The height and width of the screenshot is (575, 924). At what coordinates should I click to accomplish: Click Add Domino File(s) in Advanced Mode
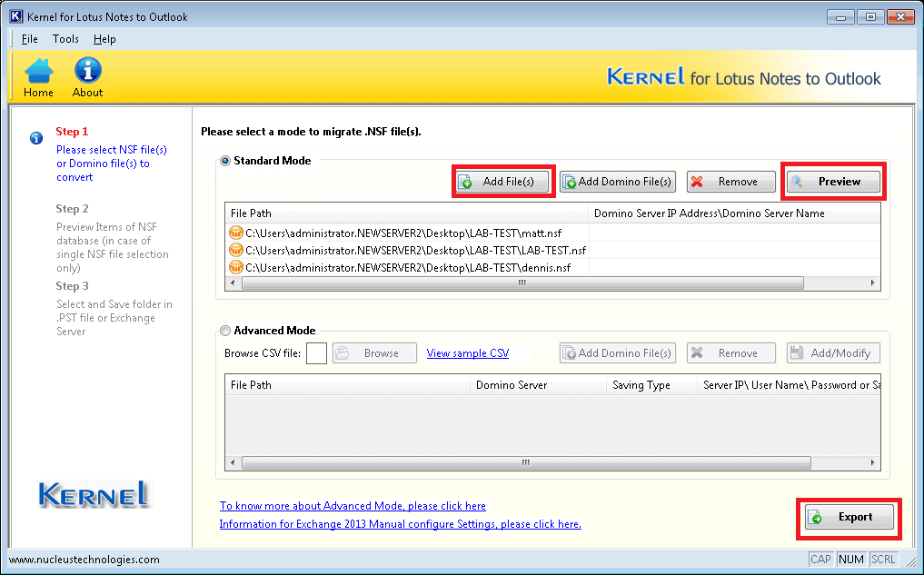pyautogui.click(x=618, y=352)
